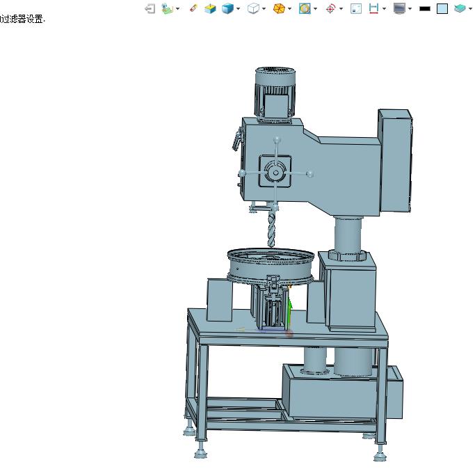Click the 过滤器设置 status text

(x=22, y=19)
